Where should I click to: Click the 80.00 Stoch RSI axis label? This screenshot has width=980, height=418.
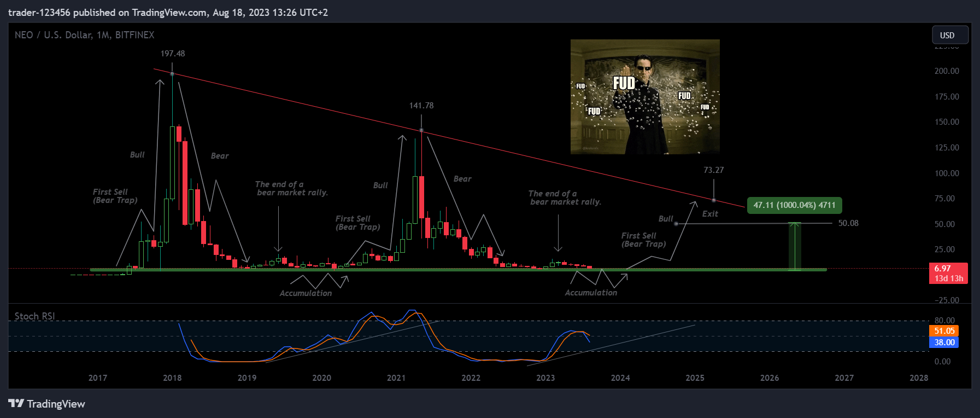pyautogui.click(x=944, y=321)
